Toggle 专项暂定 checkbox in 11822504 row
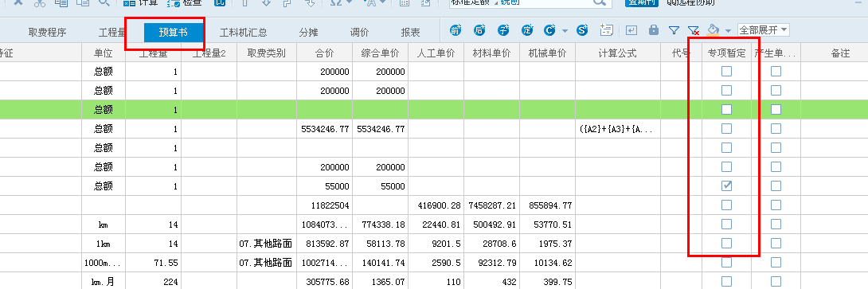Image resolution: width=868 pixels, height=289 pixels. click(726, 205)
